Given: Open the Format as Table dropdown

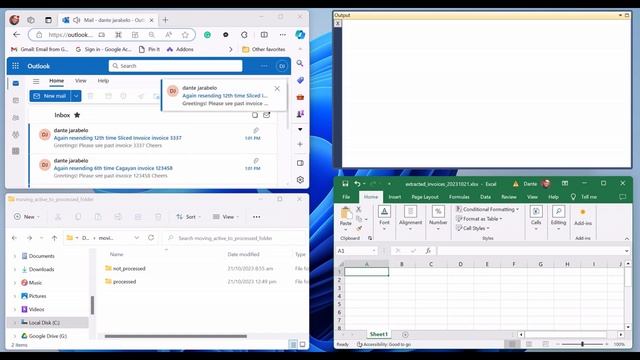Looking at the screenshot, I should click(479, 219).
